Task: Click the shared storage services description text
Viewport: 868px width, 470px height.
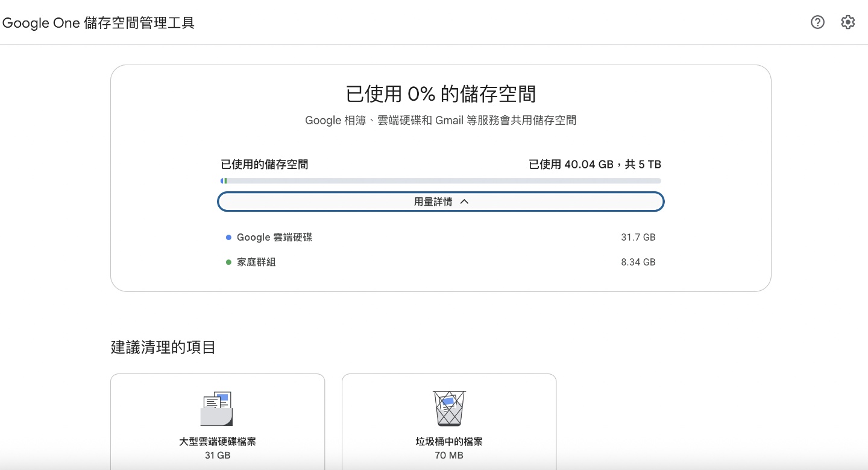Action: coord(441,121)
